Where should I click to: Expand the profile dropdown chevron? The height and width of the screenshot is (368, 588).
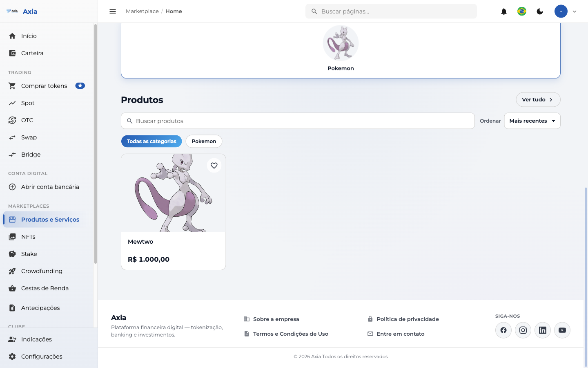[575, 11]
